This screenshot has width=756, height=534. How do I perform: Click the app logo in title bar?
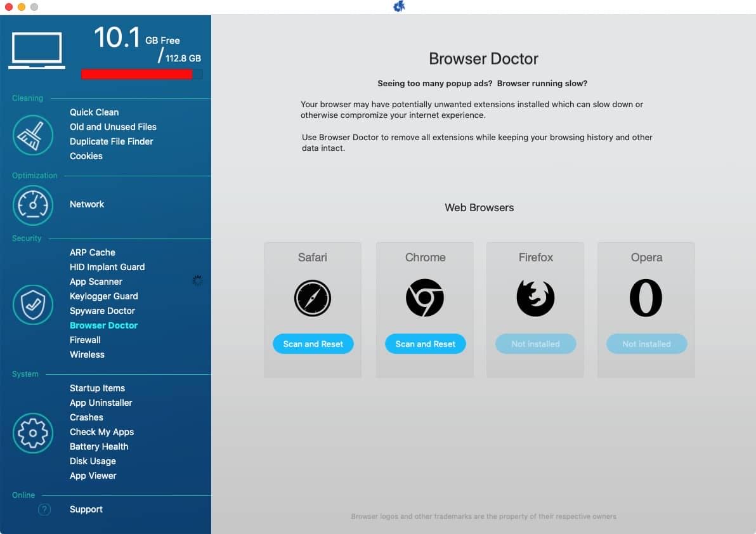click(x=399, y=6)
